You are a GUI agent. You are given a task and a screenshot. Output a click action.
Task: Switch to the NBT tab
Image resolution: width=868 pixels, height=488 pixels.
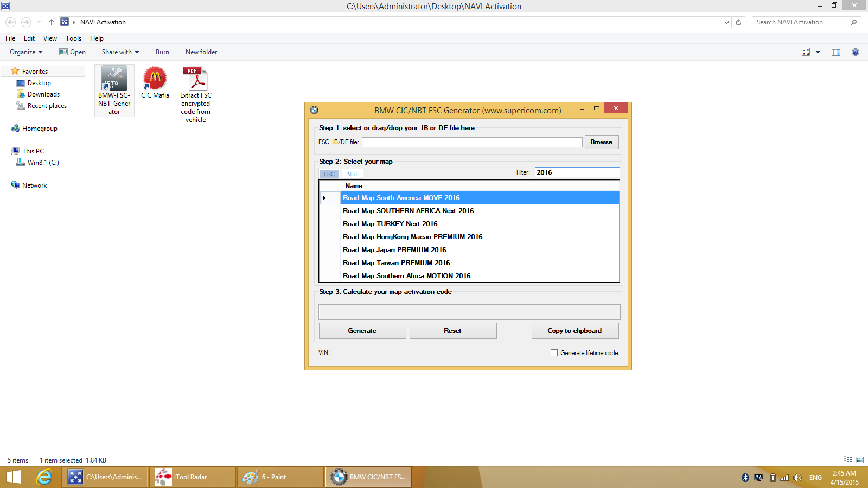353,174
